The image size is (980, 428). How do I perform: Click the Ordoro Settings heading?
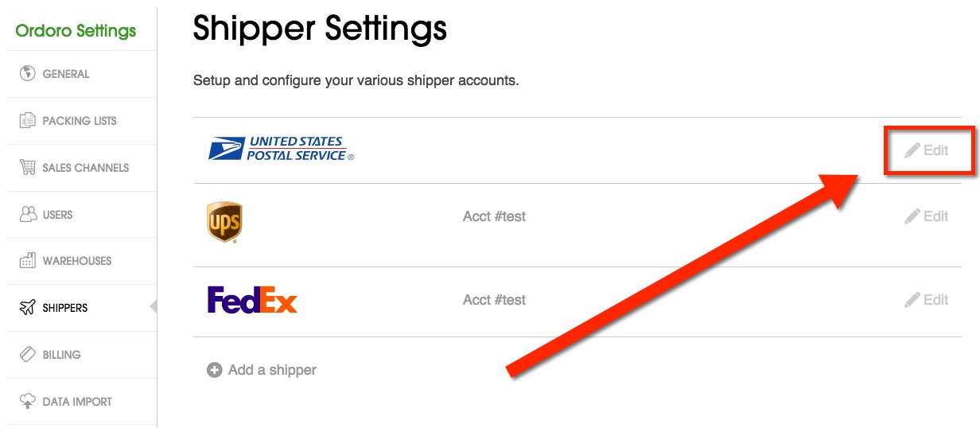(76, 31)
